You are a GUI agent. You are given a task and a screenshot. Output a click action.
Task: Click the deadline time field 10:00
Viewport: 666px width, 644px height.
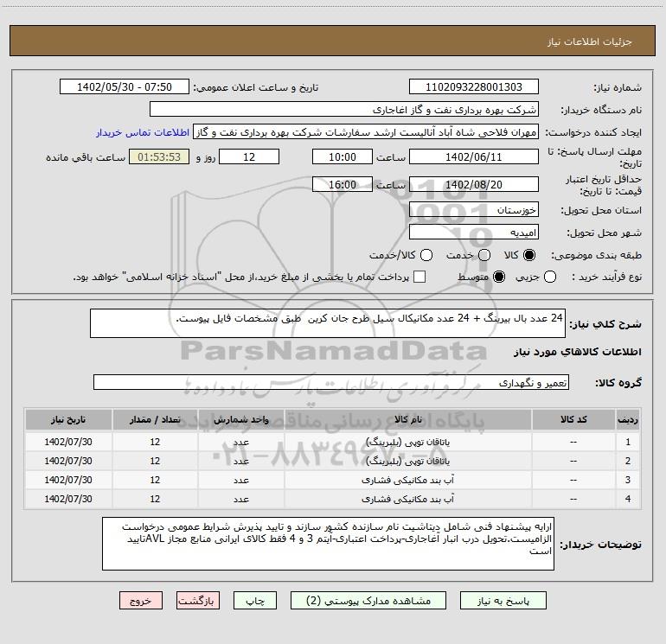(343, 156)
